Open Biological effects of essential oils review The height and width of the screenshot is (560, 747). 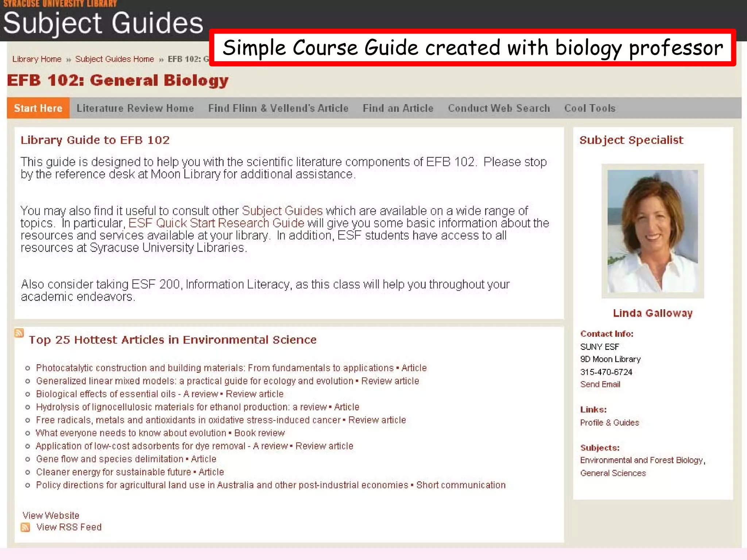(160, 394)
